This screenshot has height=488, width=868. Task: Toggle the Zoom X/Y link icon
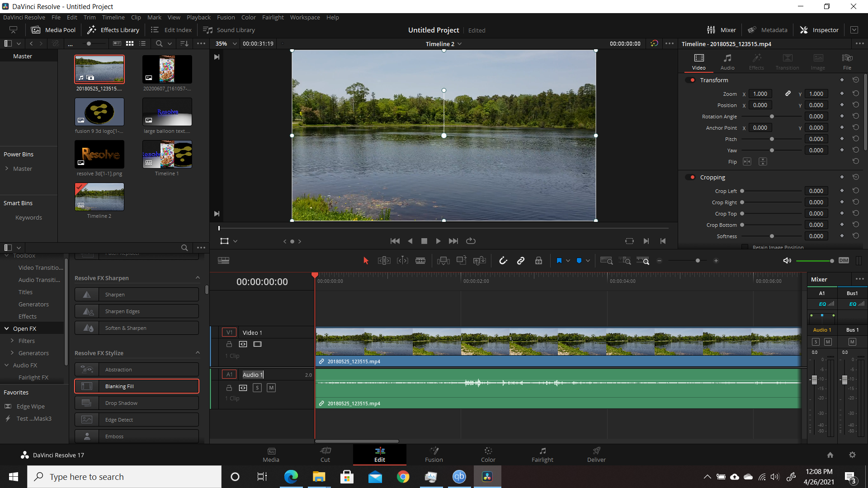pyautogui.click(x=788, y=94)
